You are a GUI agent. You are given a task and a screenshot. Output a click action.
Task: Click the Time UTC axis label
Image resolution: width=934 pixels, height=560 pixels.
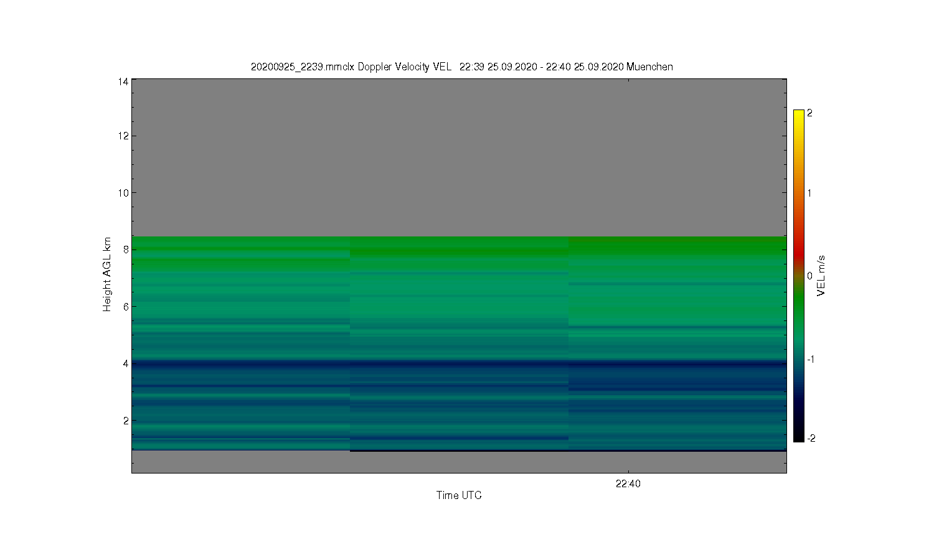click(x=459, y=495)
